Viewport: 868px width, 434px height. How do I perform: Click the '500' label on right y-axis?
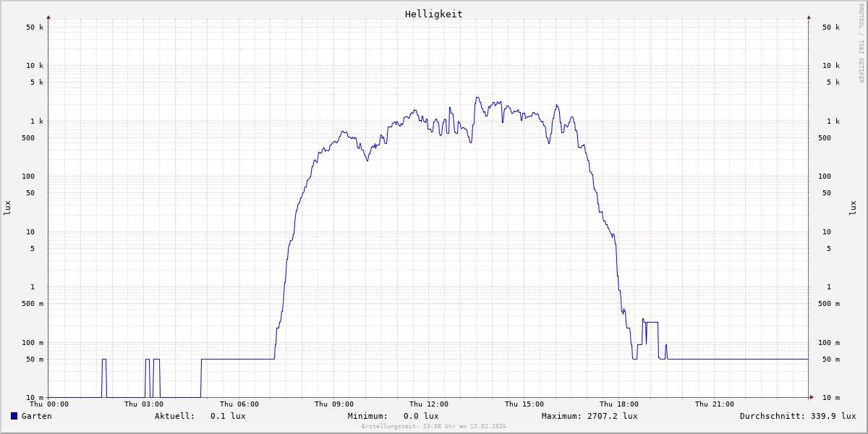click(825, 137)
